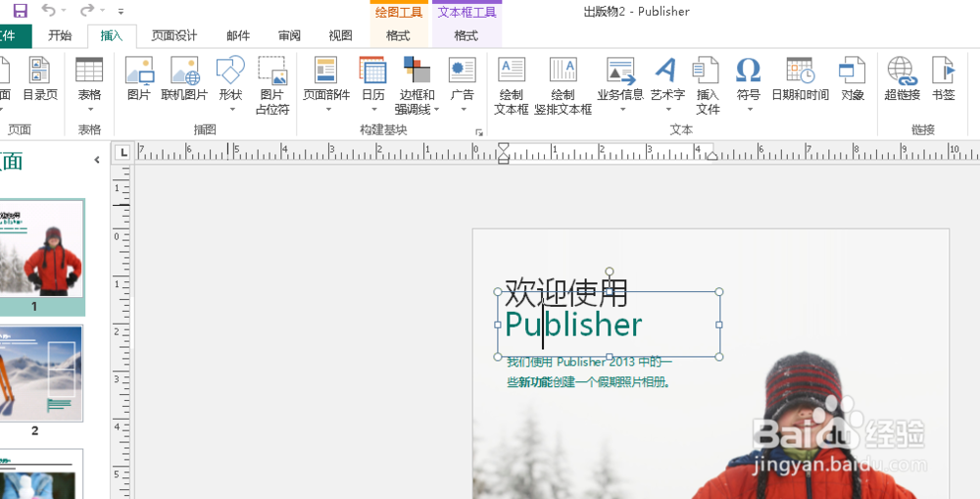Screen dimensions: 980x499
Task: Switch to the 审阅 tab
Action: [289, 35]
